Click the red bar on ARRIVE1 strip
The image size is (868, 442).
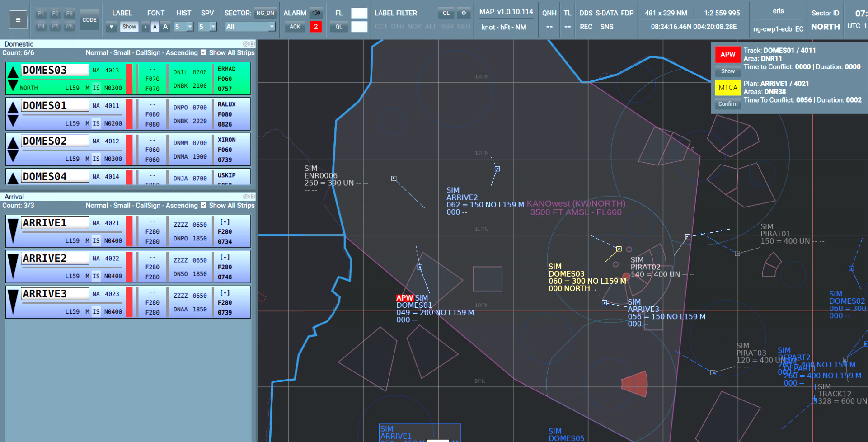129,231
